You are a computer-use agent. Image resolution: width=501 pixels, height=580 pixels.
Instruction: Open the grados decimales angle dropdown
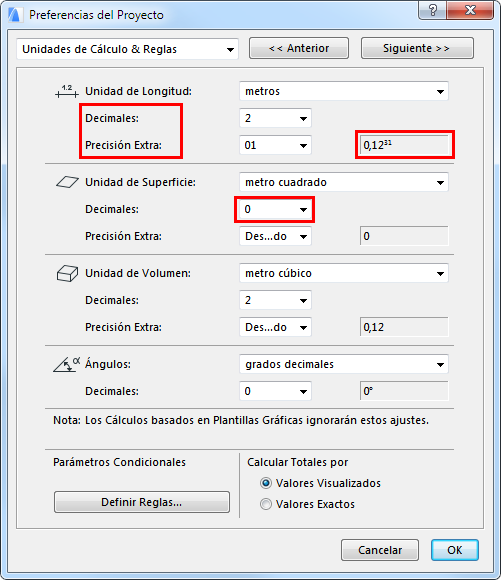344,364
